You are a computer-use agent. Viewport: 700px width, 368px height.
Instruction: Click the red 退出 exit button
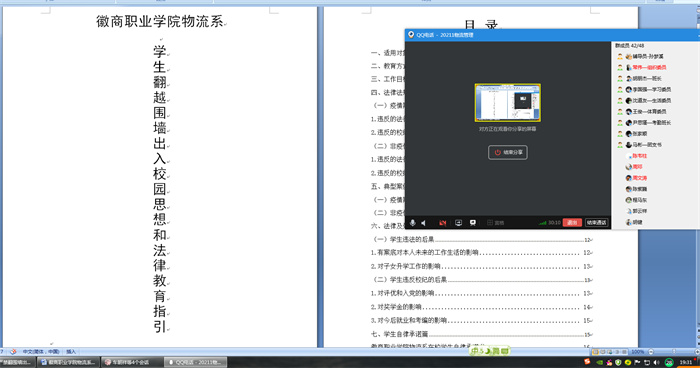click(572, 222)
